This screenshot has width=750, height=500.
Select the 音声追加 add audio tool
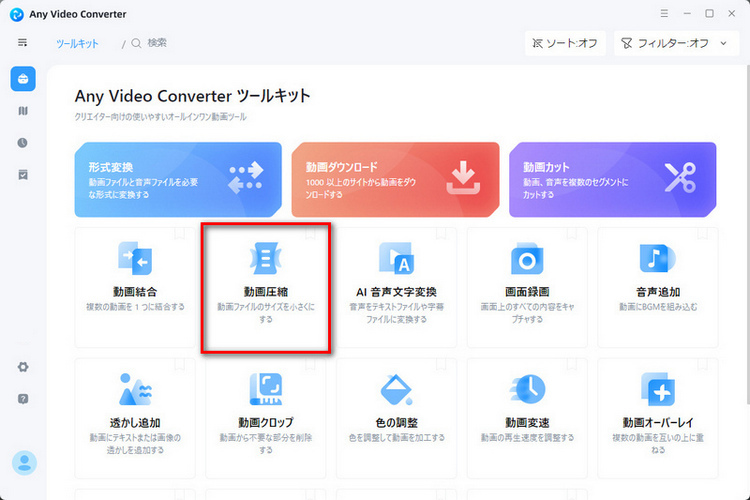[x=658, y=287]
